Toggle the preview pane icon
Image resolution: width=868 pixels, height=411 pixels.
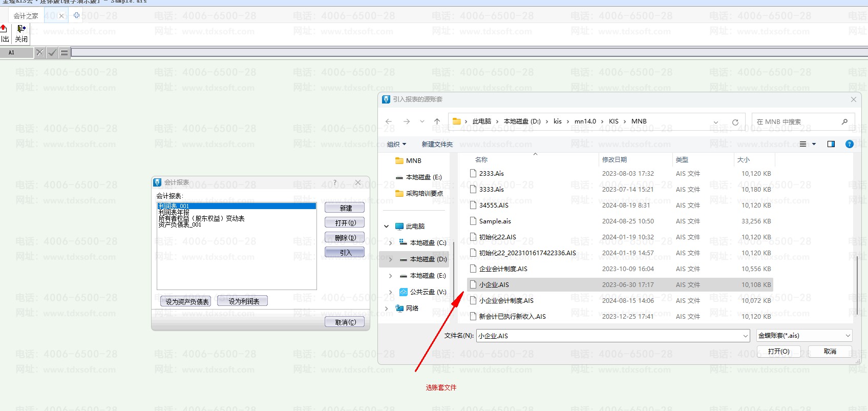(x=831, y=144)
